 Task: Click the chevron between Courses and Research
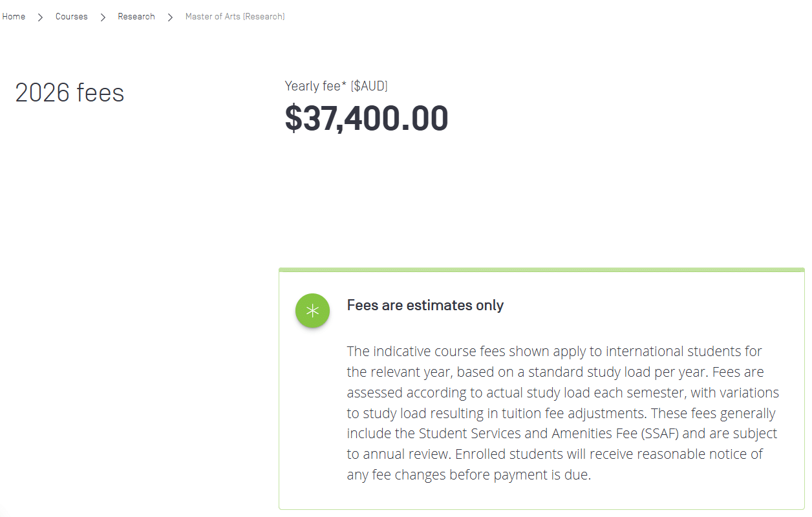102,17
